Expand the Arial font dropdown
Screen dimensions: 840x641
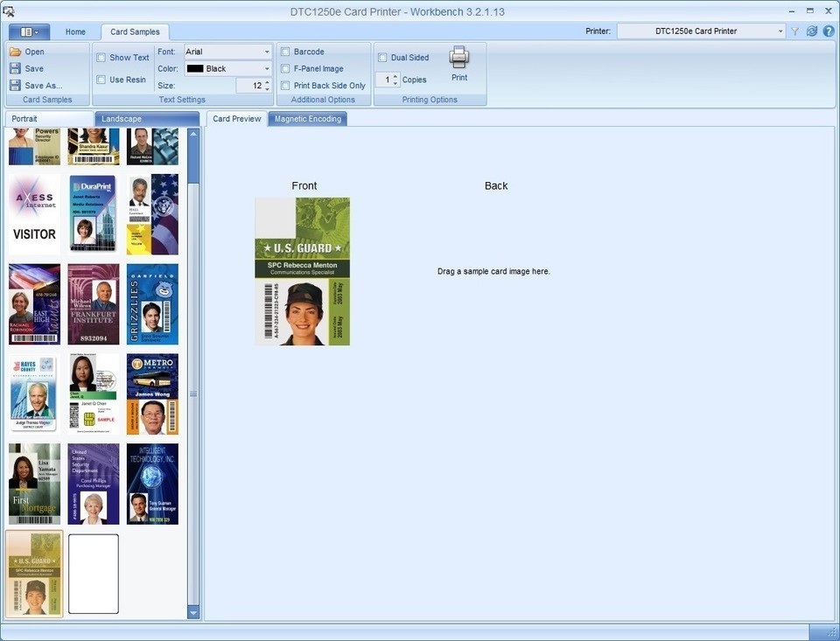point(267,52)
